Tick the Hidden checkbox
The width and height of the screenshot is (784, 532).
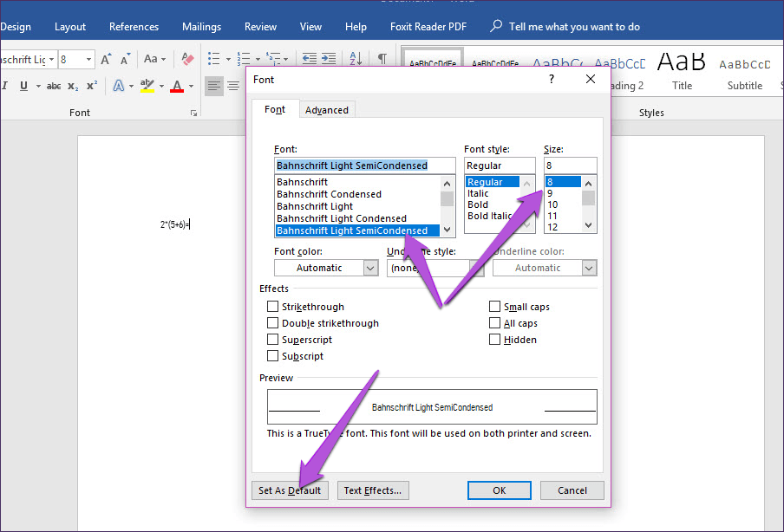495,340
